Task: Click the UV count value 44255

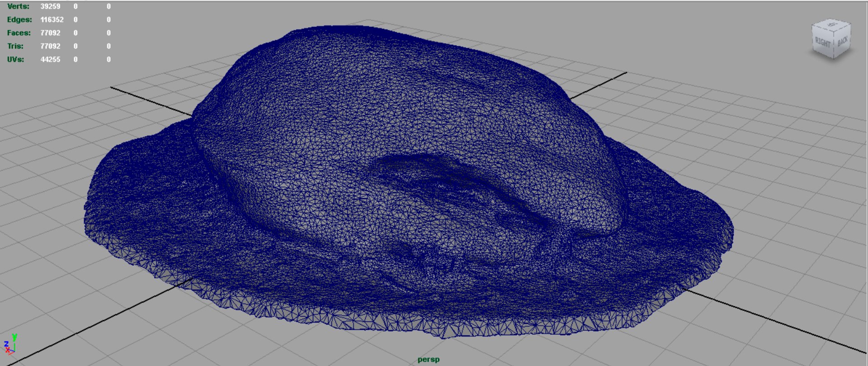Action: (x=50, y=59)
